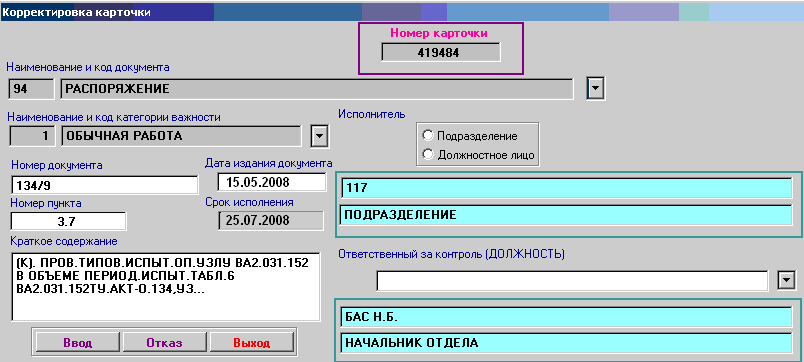Click the Номер карточки field 419484
The height and width of the screenshot is (362, 804).
[x=441, y=52]
